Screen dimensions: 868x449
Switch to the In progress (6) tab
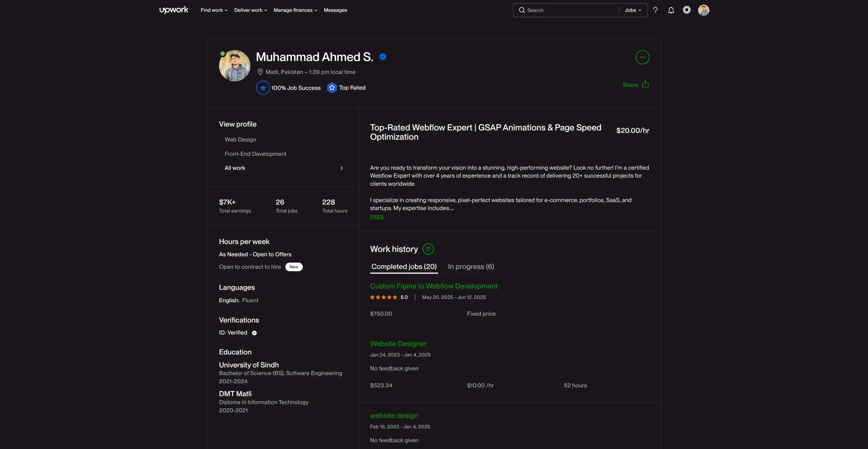coord(471,266)
